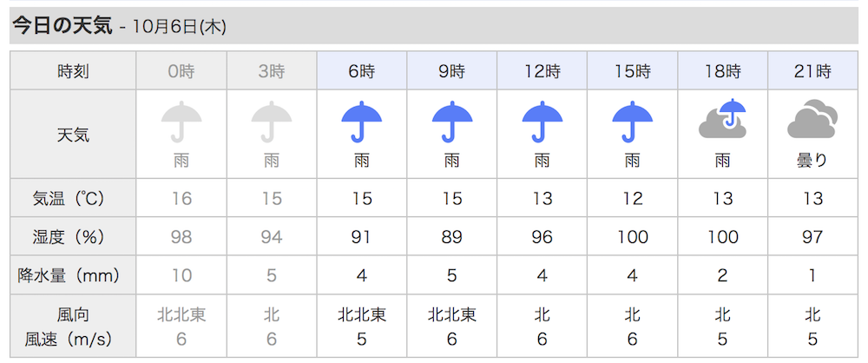Select the blue umbrella icon under 15時
Image resolution: width=868 pixels, height=363 pixels.
point(632,122)
